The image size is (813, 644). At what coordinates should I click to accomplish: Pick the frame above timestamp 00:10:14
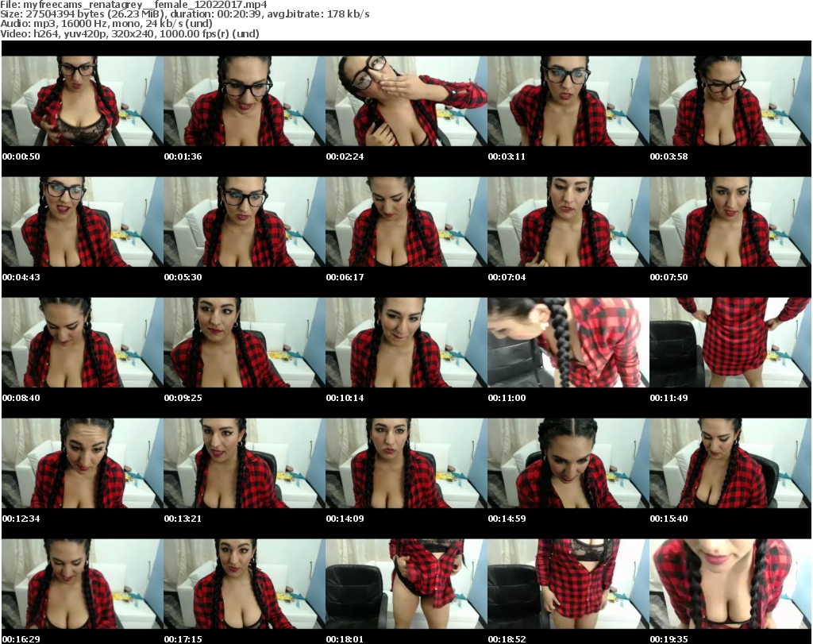(x=406, y=342)
